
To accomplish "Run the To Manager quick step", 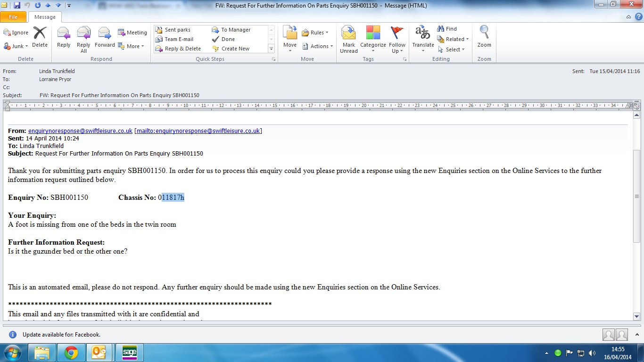I will click(231, 30).
